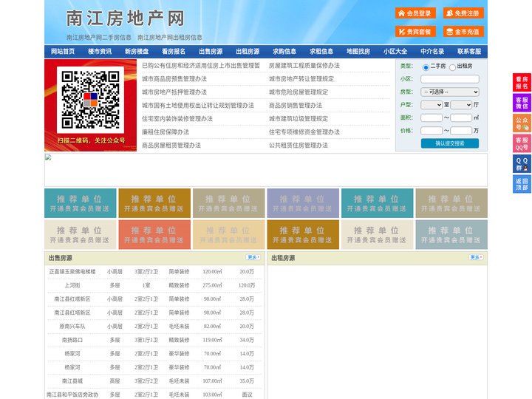The width and height of the screenshot is (532, 399).
Task: Click 更多 in the 出租房源 header
Action: [476, 258]
